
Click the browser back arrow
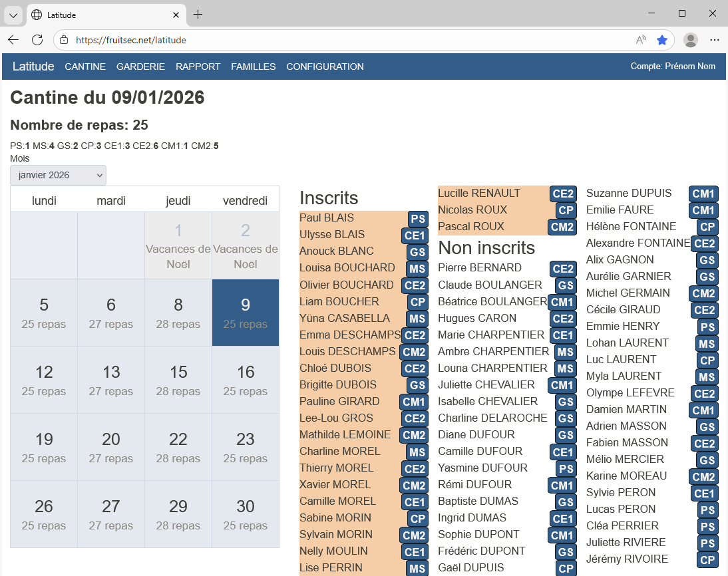13,40
